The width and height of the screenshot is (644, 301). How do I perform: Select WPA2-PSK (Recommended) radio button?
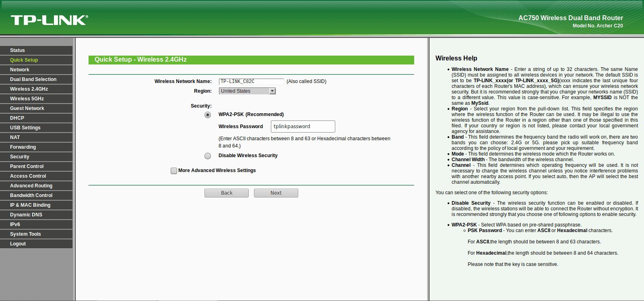click(x=208, y=115)
